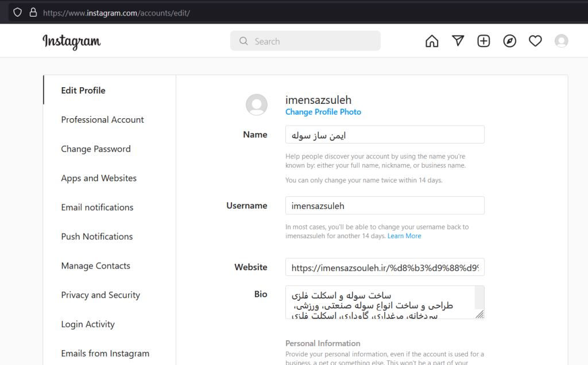
Task: Click the "You can only change your name twice" note
Action: [x=363, y=180]
